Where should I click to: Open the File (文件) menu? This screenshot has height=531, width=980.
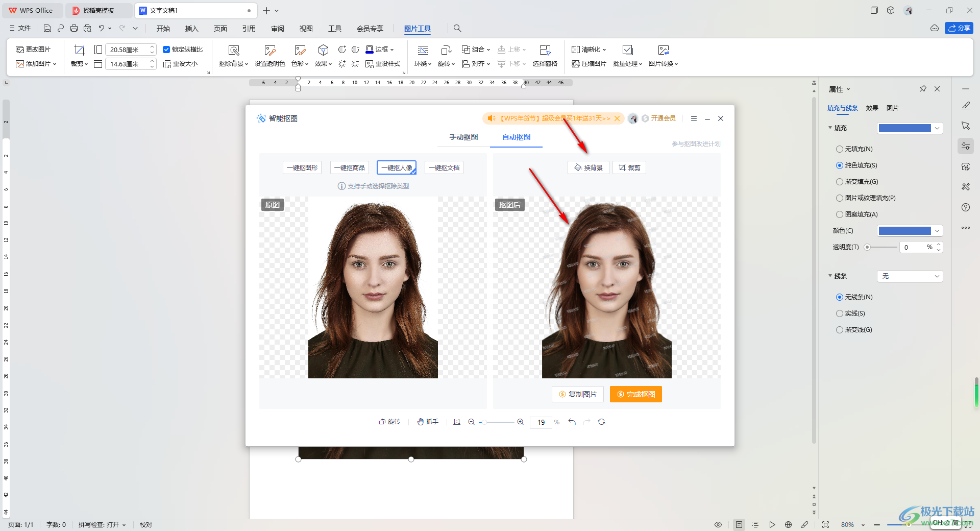(20, 28)
